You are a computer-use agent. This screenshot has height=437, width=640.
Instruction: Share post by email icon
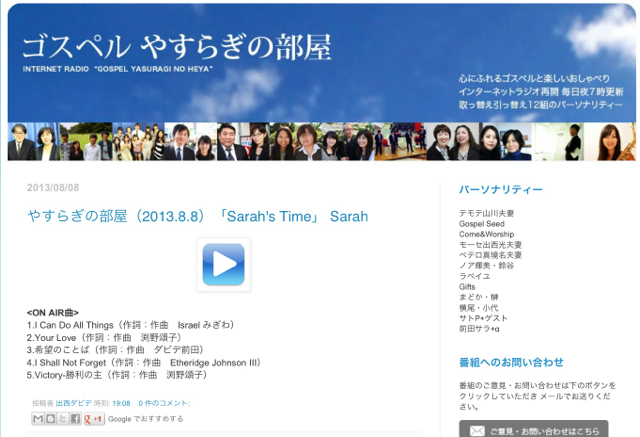point(38,418)
